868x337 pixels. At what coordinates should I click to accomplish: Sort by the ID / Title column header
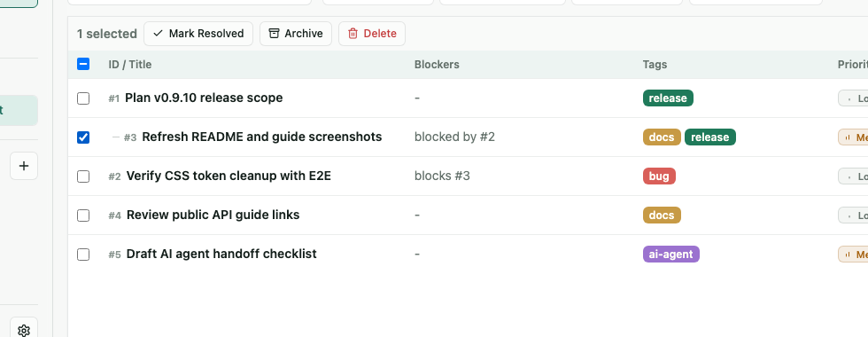click(129, 64)
